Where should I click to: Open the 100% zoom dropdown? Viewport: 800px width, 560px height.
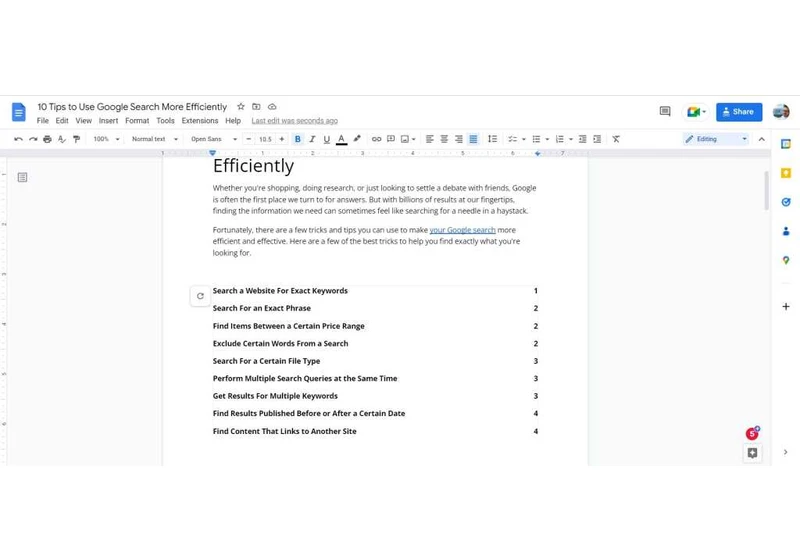click(x=106, y=139)
